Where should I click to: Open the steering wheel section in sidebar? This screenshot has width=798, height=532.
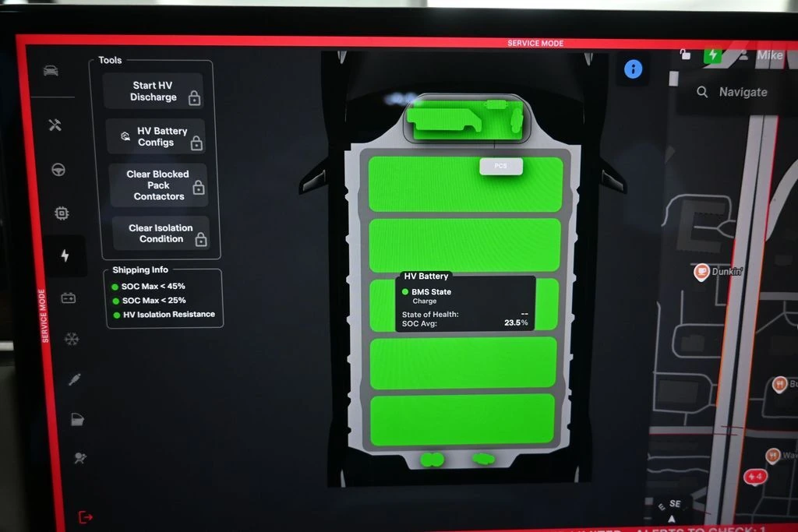point(58,170)
